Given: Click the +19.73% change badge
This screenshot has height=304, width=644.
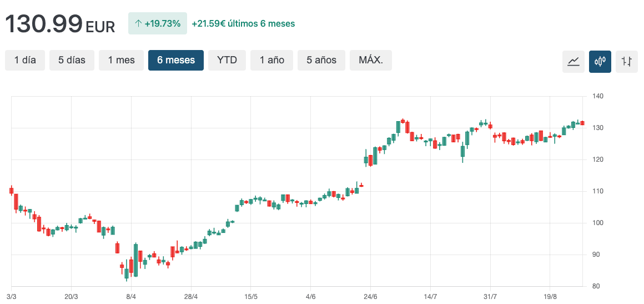Looking at the screenshot, I should click(x=158, y=24).
